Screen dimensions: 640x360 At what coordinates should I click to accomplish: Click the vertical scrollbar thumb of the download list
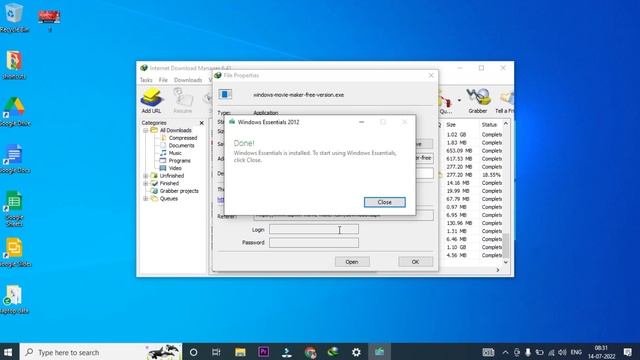point(506,245)
